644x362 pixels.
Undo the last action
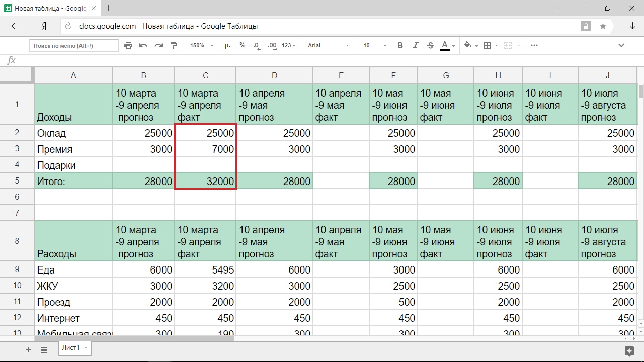(143, 45)
